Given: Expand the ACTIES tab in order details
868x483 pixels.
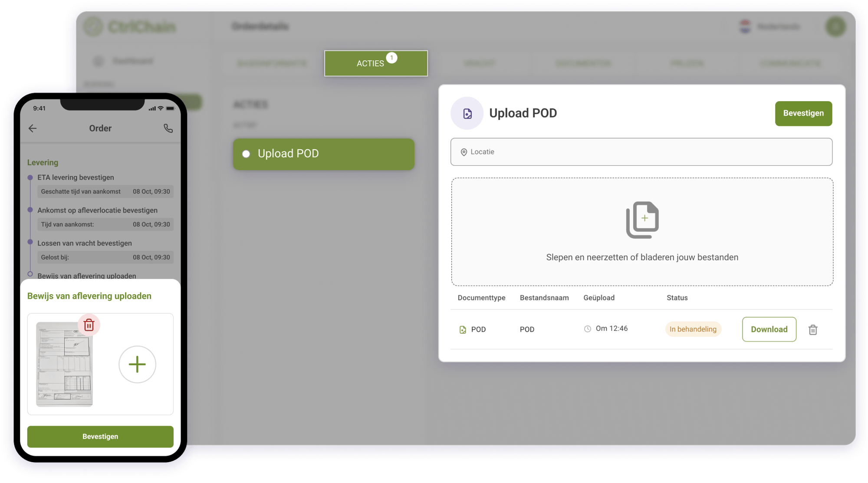Looking at the screenshot, I should (x=376, y=63).
